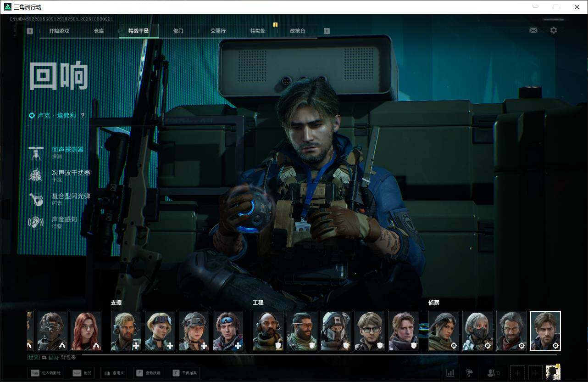This screenshot has width=588, height=382.
Task: Select the bald bearded engineer with headset
Action: coord(268,331)
